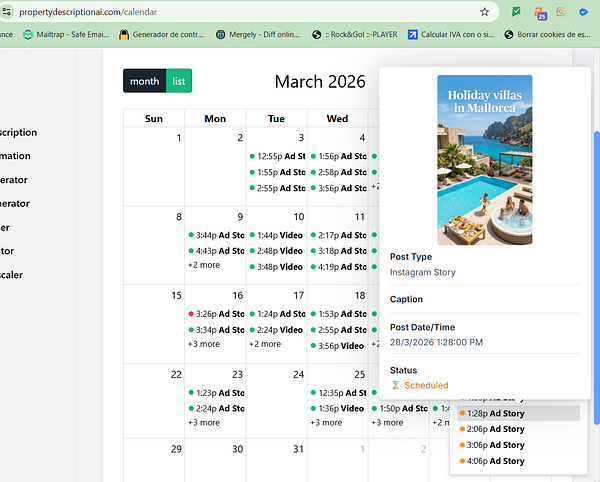Open the 2:17p Ad Story on March 11

pyautogui.click(x=338, y=235)
